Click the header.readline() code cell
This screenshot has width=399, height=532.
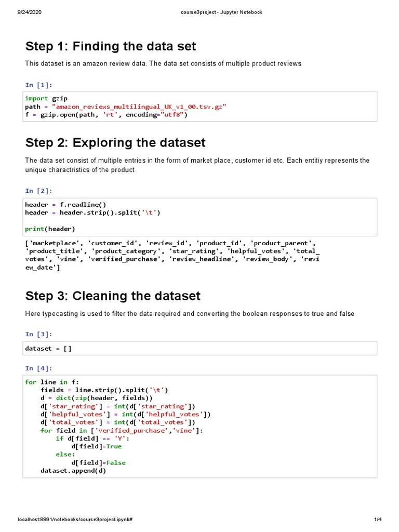coord(200,217)
